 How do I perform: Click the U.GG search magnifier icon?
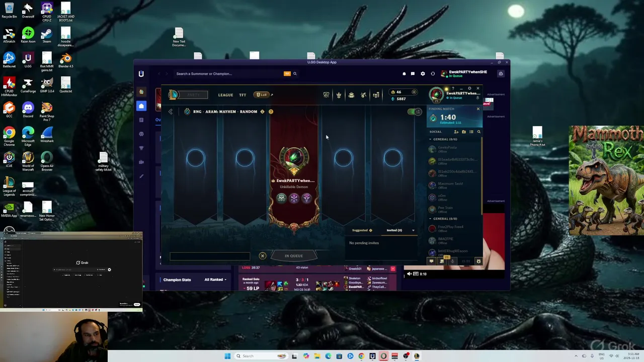(295, 74)
